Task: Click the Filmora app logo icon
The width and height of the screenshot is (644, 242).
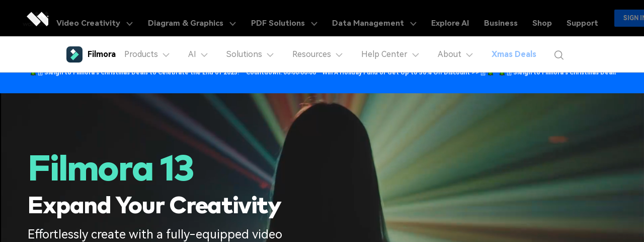Action: click(74, 54)
